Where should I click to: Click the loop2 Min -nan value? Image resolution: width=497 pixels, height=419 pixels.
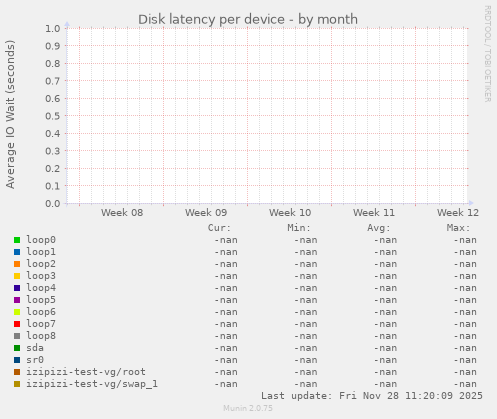coord(306,264)
